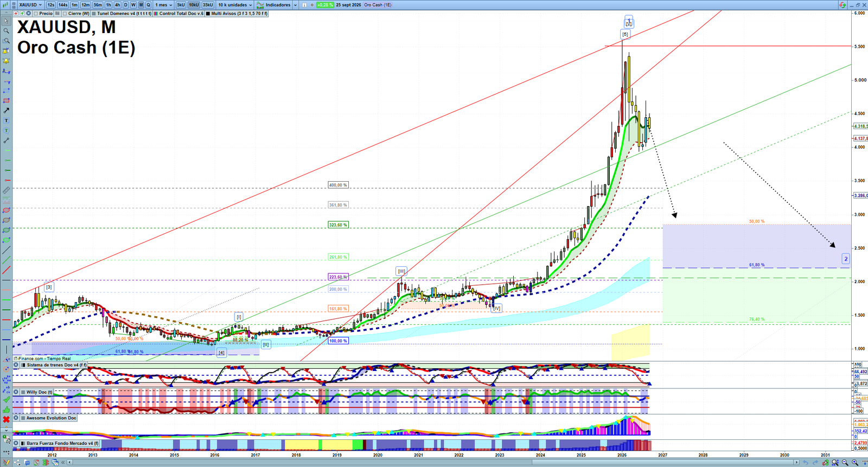Select the text label T tool
Viewport: 868px width, 467px height.
7,120
